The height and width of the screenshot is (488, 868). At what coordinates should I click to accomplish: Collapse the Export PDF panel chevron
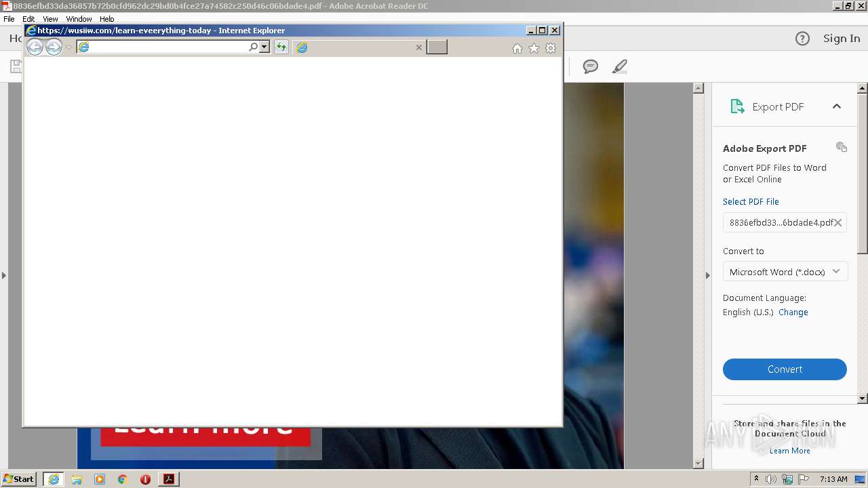[837, 106]
